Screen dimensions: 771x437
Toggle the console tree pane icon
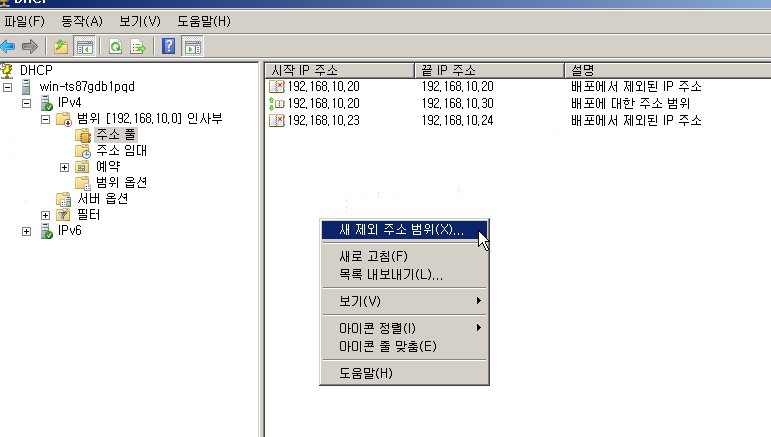(x=84, y=47)
